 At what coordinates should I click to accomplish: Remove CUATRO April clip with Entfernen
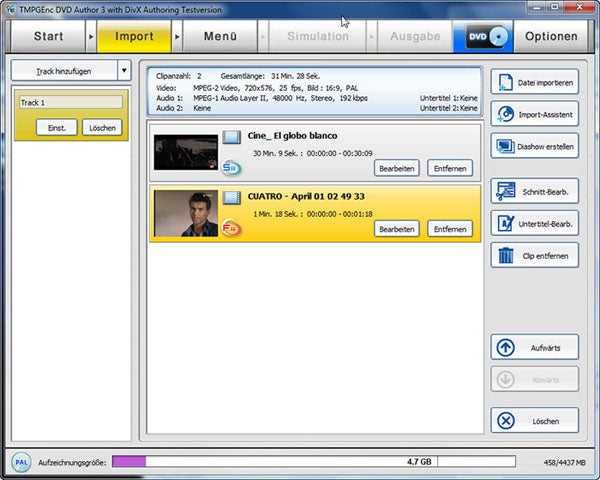tap(450, 229)
